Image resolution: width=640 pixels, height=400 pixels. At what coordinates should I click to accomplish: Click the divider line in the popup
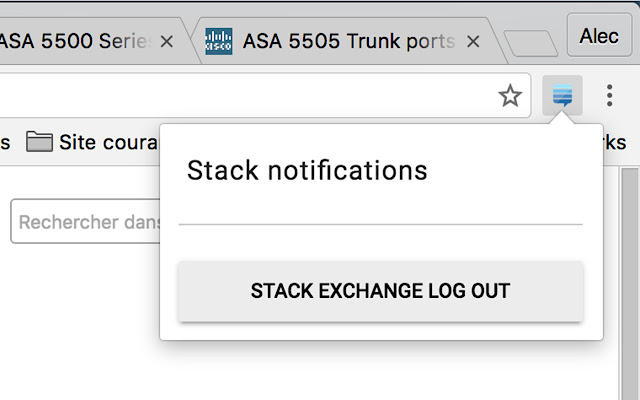pos(380,224)
